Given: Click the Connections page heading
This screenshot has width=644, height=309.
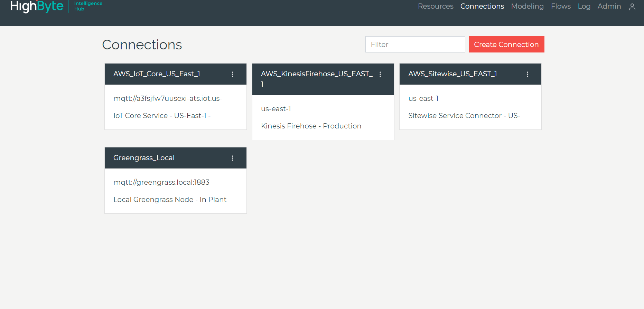Looking at the screenshot, I should pyautogui.click(x=142, y=45).
